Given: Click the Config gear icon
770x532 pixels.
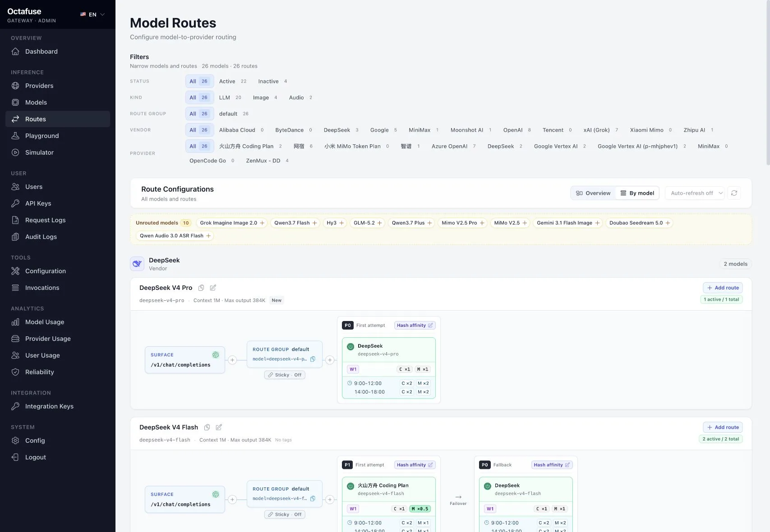Looking at the screenshot, I should click(15, 440).
